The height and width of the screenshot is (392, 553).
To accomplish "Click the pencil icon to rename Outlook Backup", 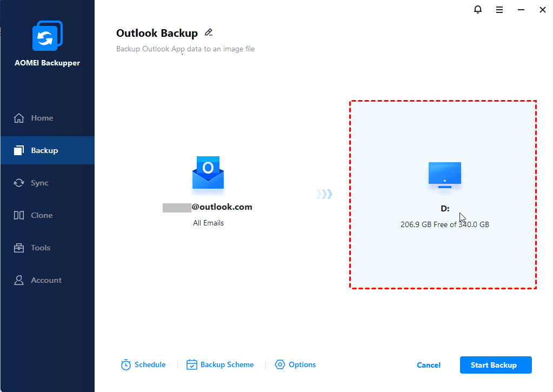I will [209, 33].
